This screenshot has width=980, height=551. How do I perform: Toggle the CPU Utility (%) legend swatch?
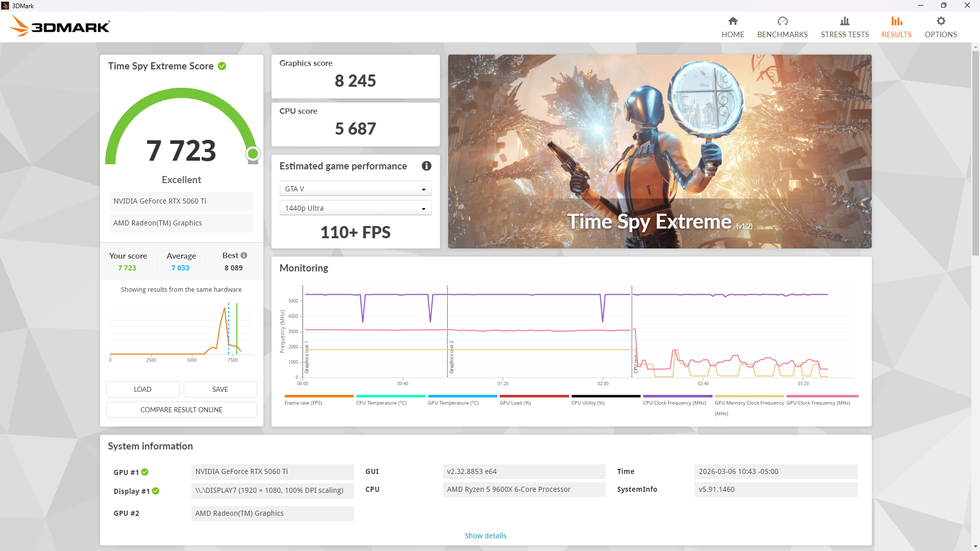[x=606, y=396]
